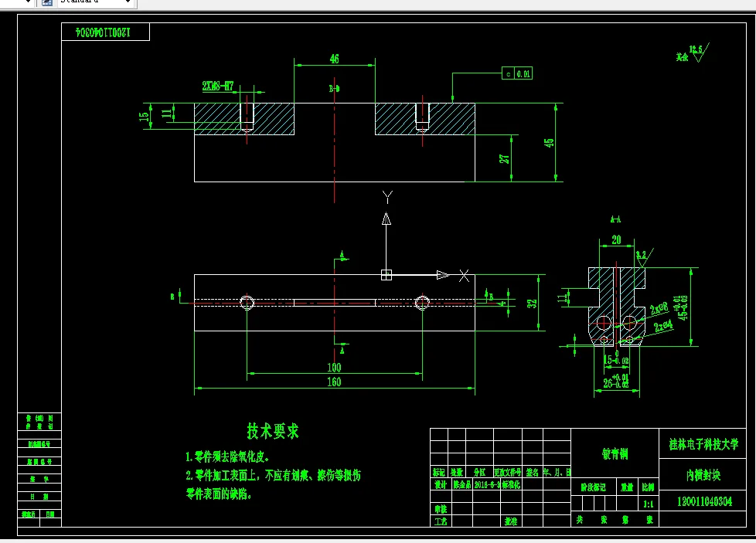Select the 15 depth dimension in section B-B

[x=144, y=116]
